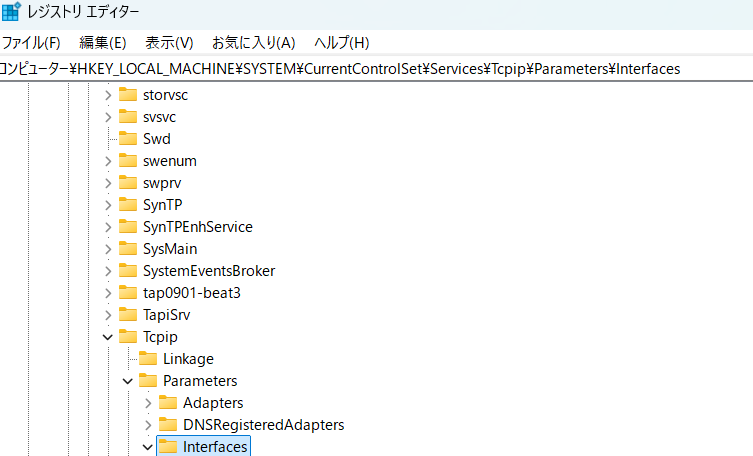Click the Registry Editor title bar icon

(x=11, y=11)
